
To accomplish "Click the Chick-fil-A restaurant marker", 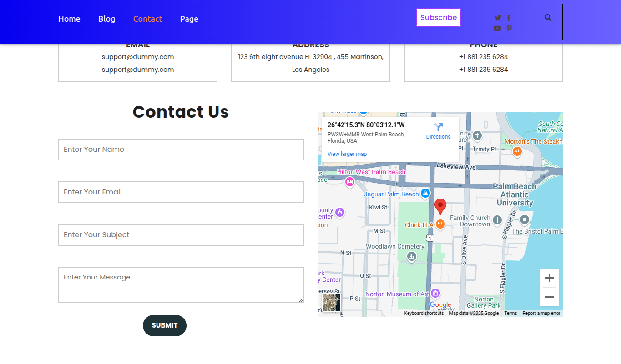I will (x=440, y=224).
